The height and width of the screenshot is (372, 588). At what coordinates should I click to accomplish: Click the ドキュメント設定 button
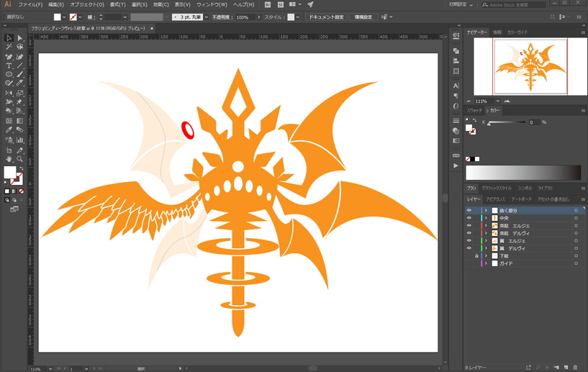tap(326, 17)
